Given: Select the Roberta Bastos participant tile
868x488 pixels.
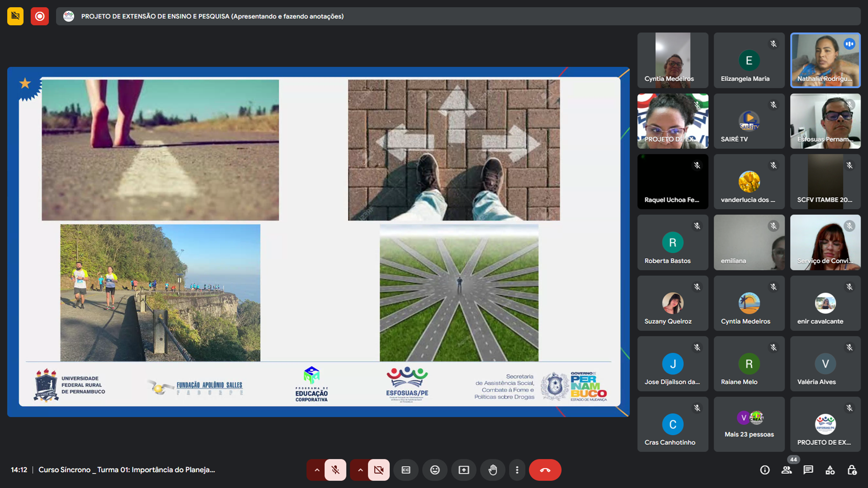Looking at the screenshot, I should point(673,242).
